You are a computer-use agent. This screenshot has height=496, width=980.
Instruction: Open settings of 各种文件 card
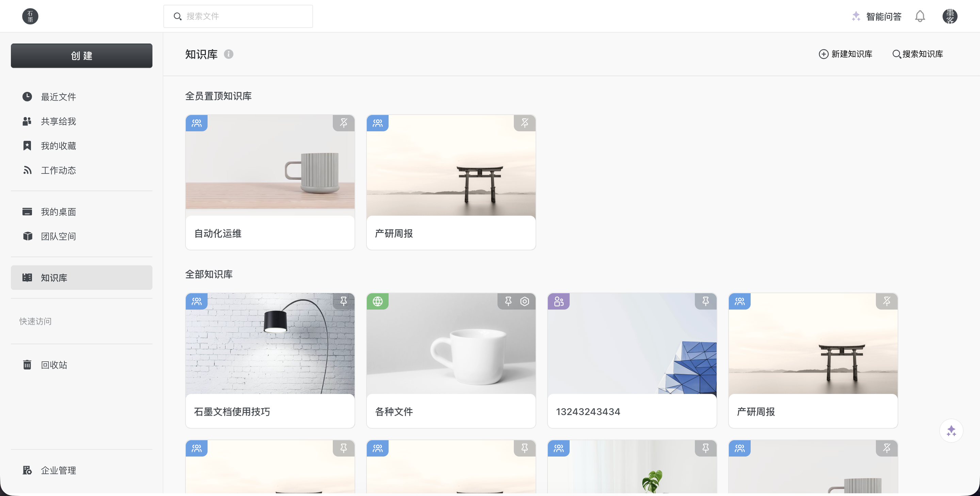[x=525, y=301]
